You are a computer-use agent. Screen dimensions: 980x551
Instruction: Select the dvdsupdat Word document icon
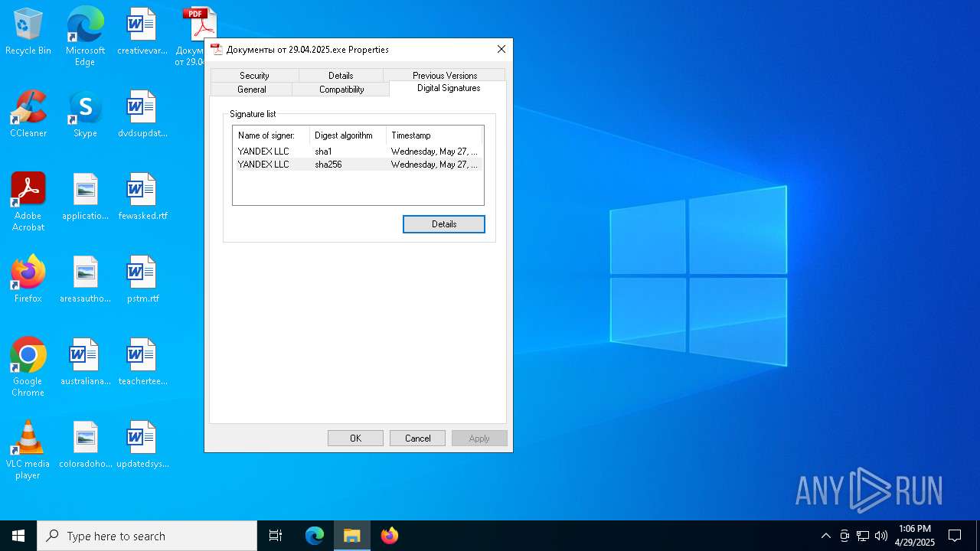pyautogui.click(x=142, y=115)
